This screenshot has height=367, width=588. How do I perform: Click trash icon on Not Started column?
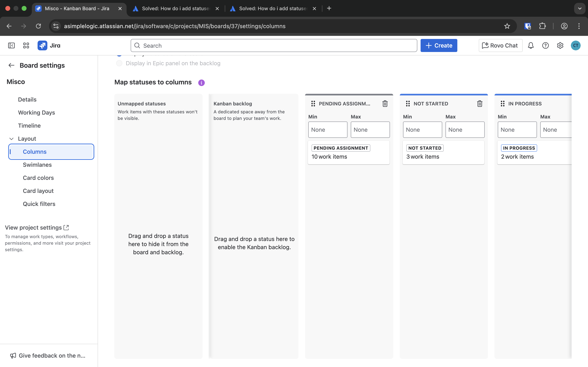click(x=480, y=104)
